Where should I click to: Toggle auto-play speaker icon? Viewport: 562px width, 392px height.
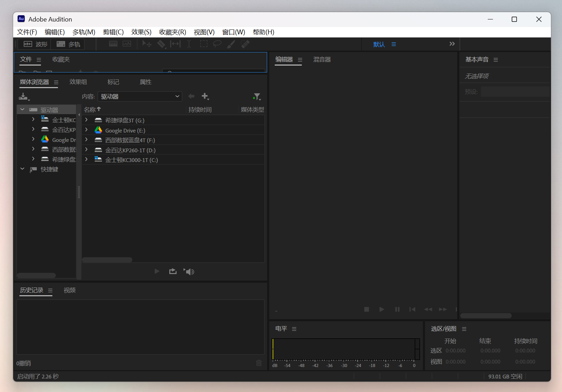coord(189,271)
